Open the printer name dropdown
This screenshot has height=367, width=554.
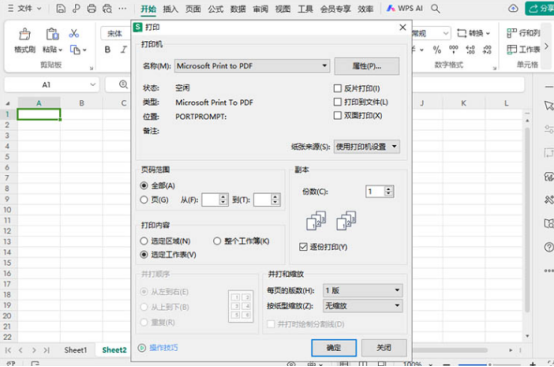[252, 66]
